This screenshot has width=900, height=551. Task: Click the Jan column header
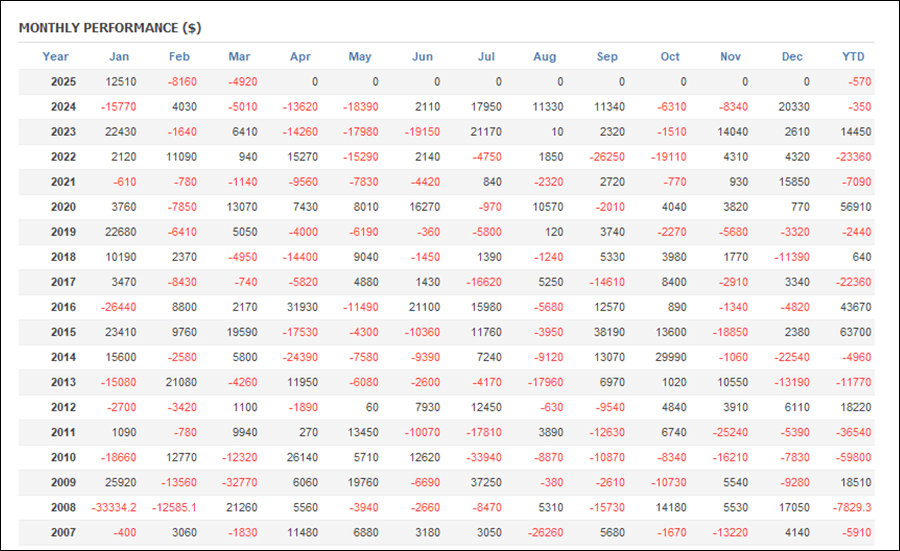119,56
